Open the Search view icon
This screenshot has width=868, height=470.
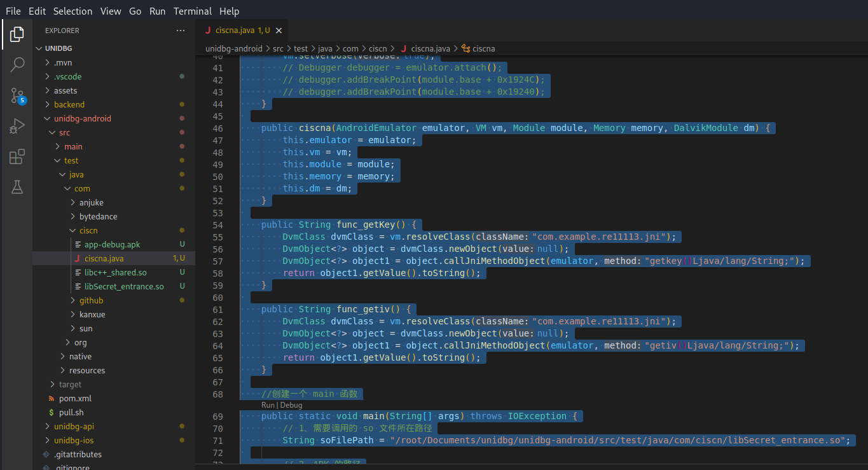17,65
